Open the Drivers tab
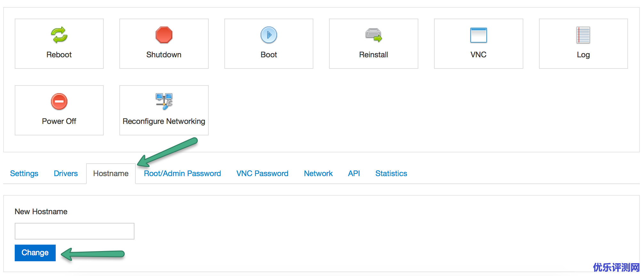The height and width of the screenshot is (276, 644). (66, 174)
